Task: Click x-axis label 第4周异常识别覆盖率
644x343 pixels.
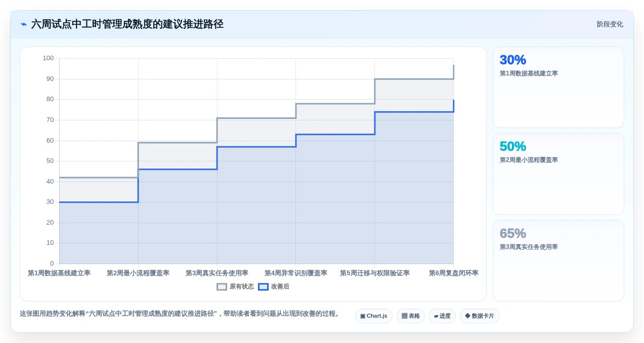Action: [x=296, y=273]
